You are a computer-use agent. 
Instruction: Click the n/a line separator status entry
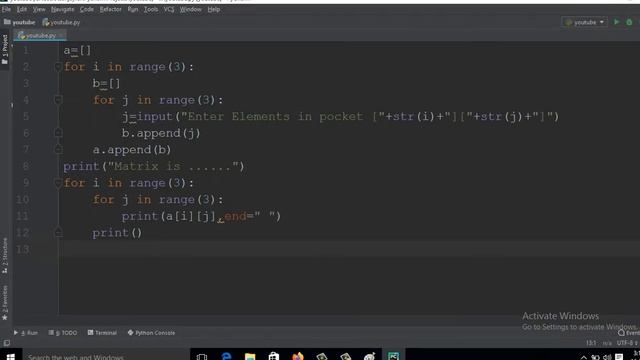click(x=607, y=343)
